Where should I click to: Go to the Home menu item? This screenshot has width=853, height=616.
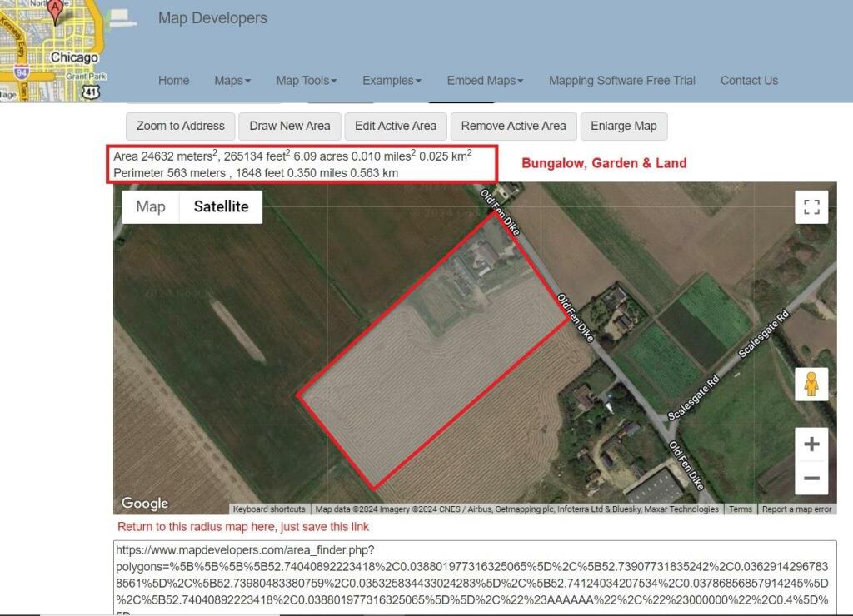[x=173, y=81]
